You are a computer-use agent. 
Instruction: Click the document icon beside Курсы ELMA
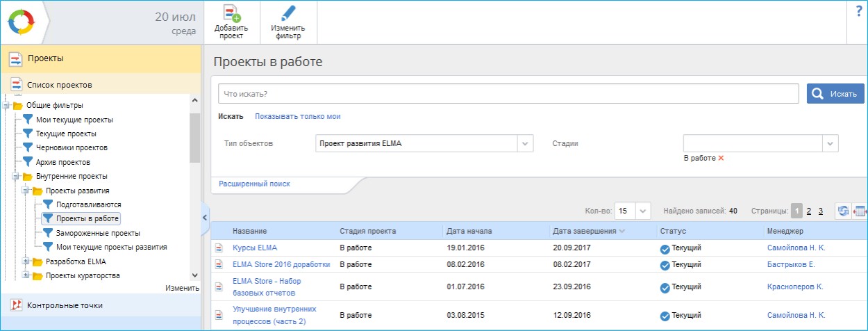coord(219,248)
